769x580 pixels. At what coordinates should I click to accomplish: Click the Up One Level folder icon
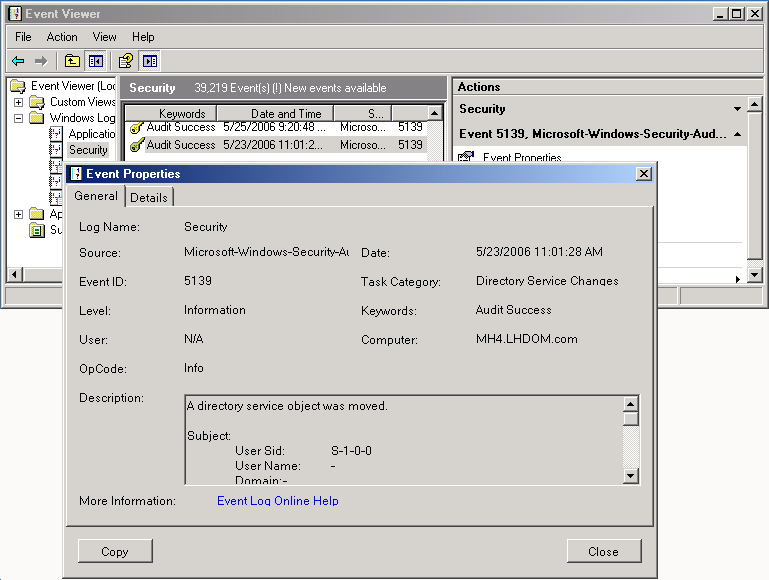(x=73, y=61)
